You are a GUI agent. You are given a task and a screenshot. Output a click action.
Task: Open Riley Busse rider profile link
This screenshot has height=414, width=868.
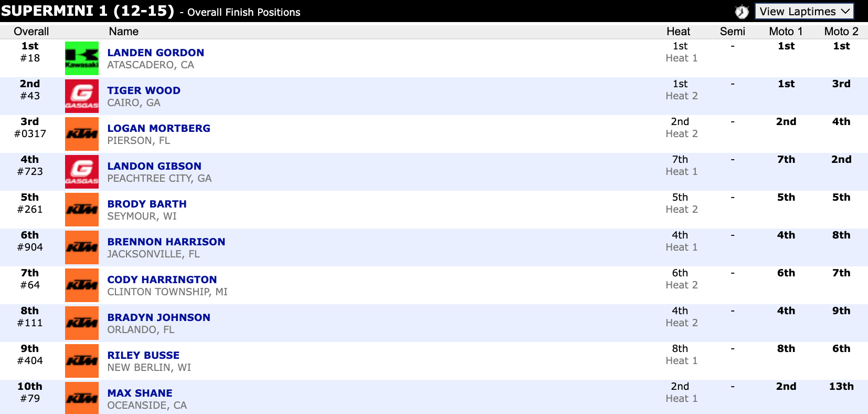click(143, 355)
